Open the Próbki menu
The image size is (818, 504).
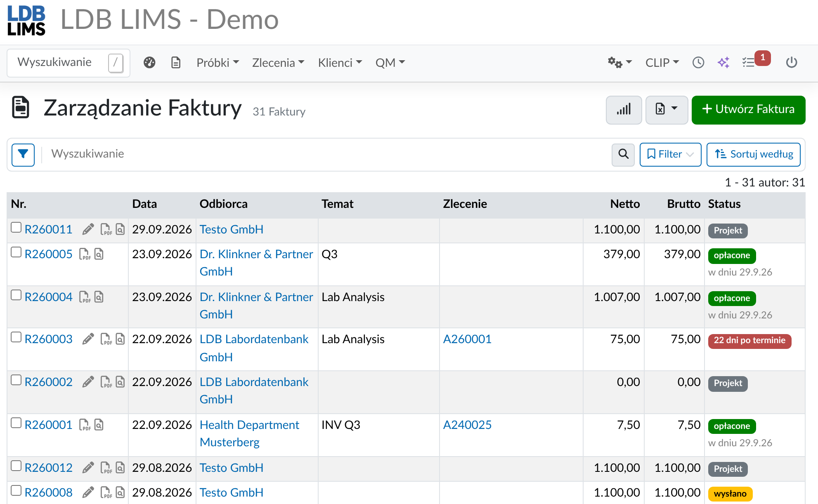coord(218,63)
